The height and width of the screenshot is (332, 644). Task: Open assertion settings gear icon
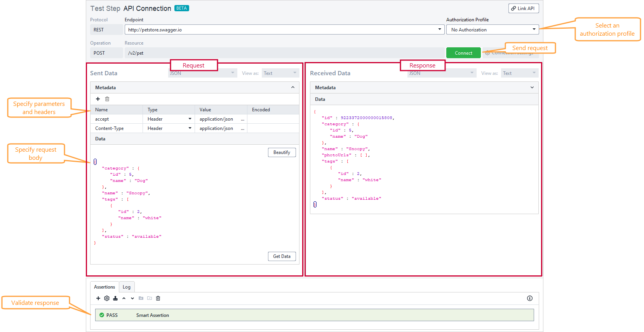[107, 298]
